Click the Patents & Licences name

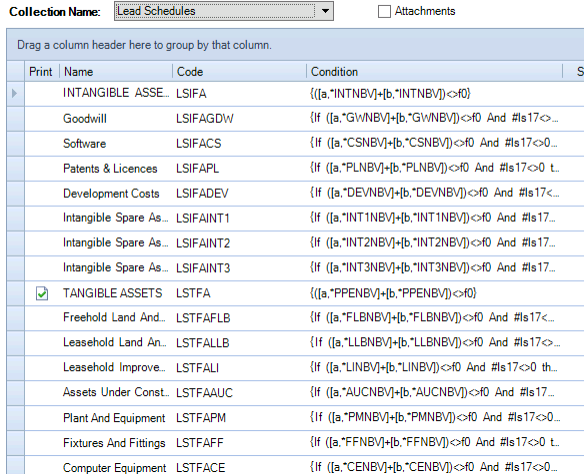pos(110,169)
